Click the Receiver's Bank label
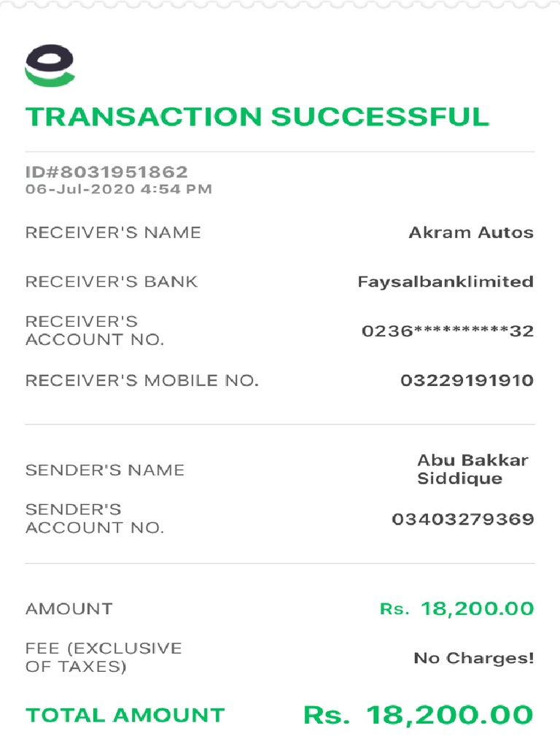Viewport: 560px width, 747px height. tap(112, 282)
